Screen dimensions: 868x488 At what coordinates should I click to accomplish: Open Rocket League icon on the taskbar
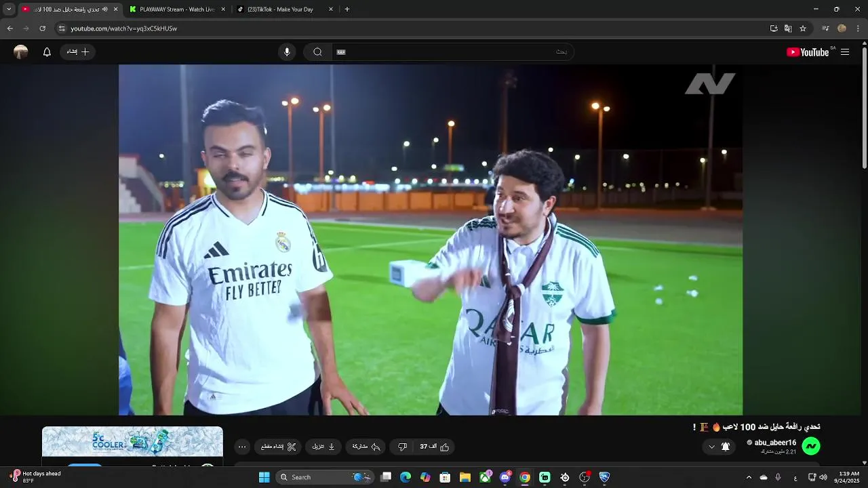click(x=604, y=477)
